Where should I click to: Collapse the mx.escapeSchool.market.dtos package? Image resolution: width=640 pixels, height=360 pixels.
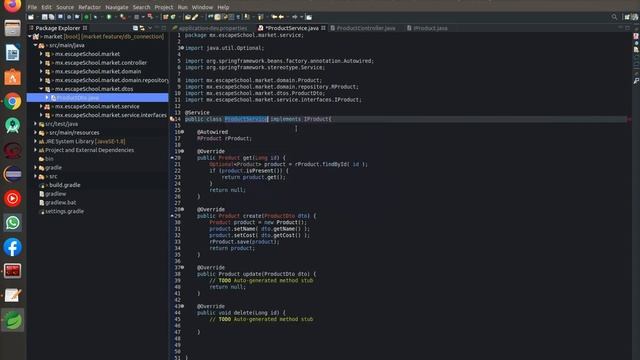click(x=41, y=89)
